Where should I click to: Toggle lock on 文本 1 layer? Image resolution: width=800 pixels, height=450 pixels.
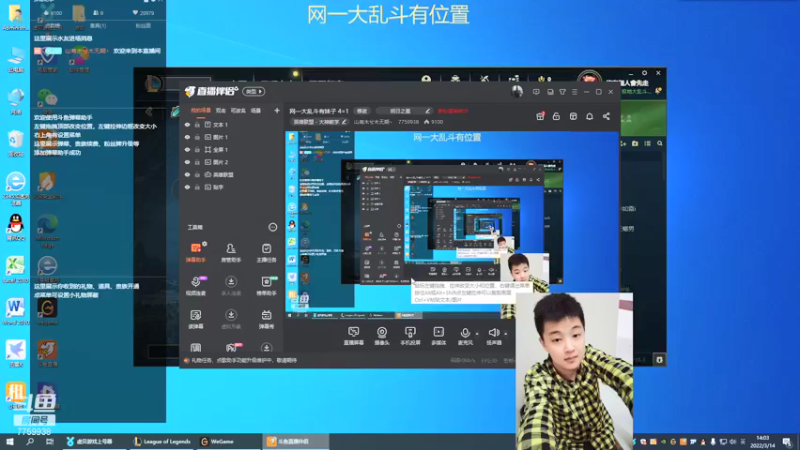point(197,124)
